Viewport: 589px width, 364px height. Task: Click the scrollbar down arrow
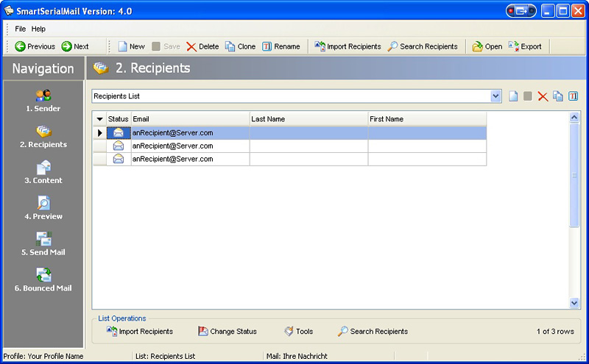[574, 302]
